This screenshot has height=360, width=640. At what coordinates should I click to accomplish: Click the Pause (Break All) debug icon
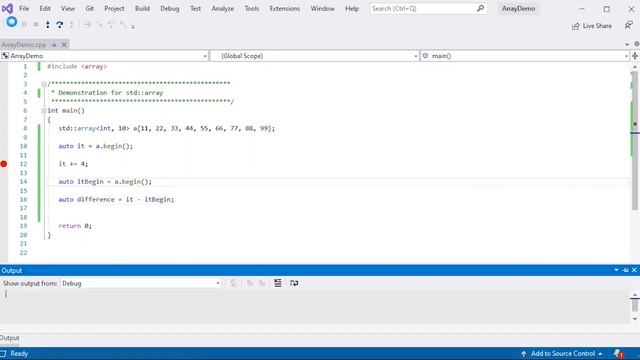[x=24, y=24]
